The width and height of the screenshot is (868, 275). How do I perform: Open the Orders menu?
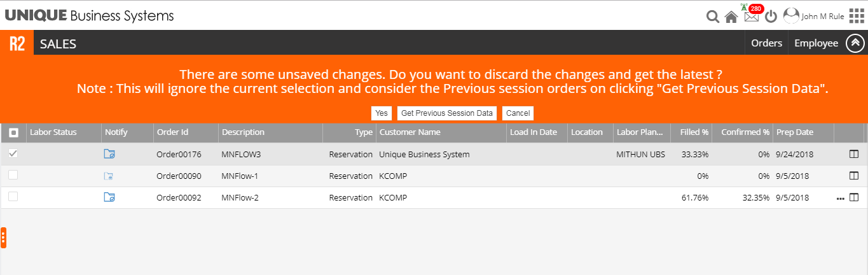pos(766,43)
